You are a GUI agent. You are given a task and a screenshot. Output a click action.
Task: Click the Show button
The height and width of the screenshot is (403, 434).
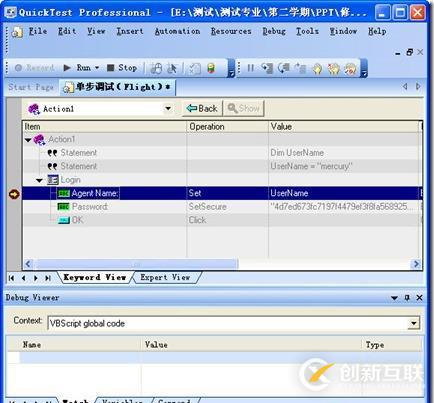(243, 108)
